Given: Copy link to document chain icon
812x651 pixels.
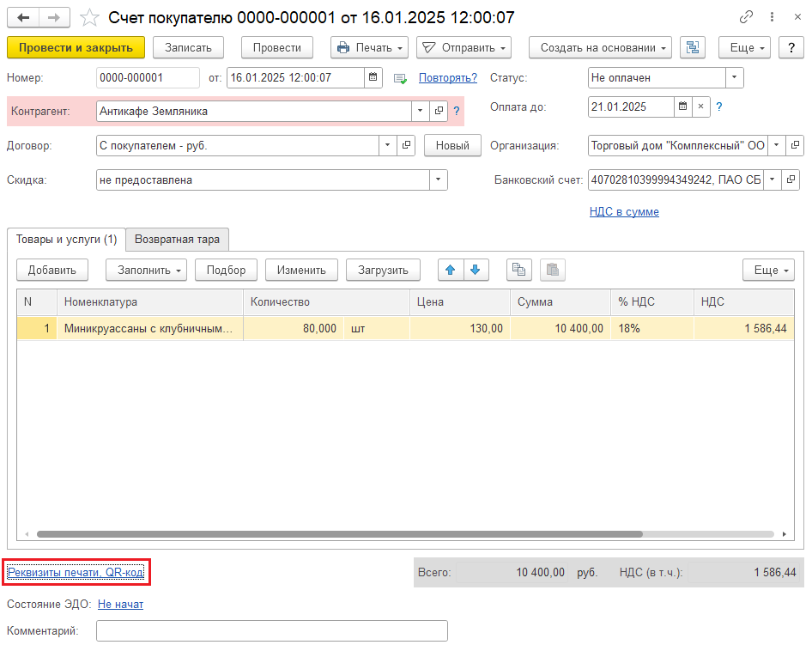Looking at the screenshot, I should click(746, 17).
